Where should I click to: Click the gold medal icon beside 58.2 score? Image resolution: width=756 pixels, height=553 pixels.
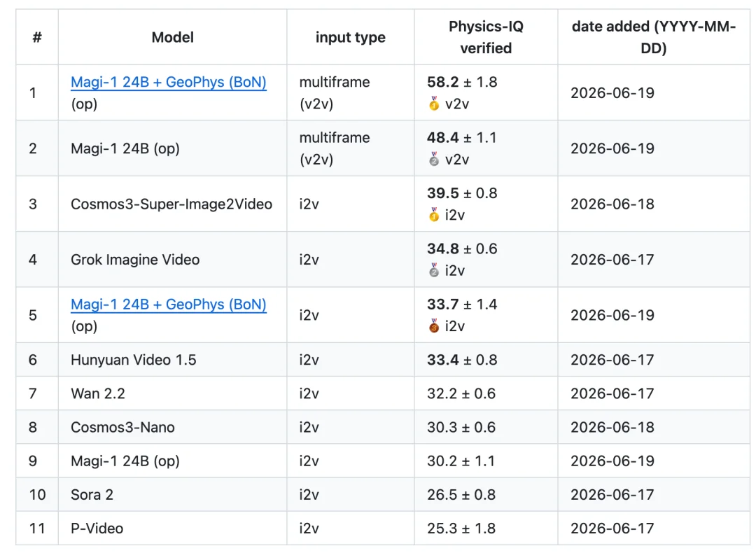(x=434, y=104)
